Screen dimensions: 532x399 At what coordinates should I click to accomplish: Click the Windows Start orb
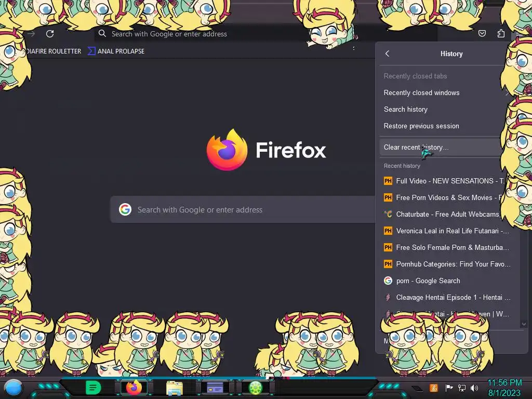[x=14, y=388]
